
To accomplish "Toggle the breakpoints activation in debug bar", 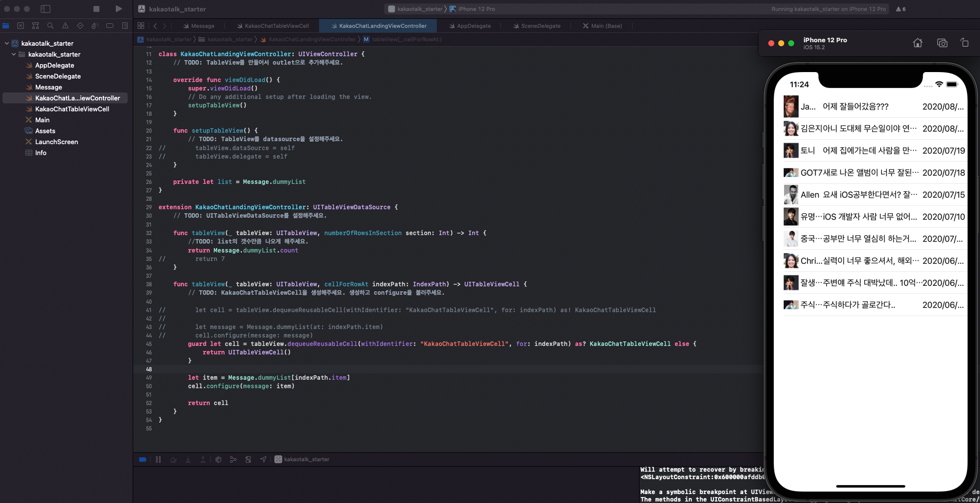I will (x=143, y=460).
